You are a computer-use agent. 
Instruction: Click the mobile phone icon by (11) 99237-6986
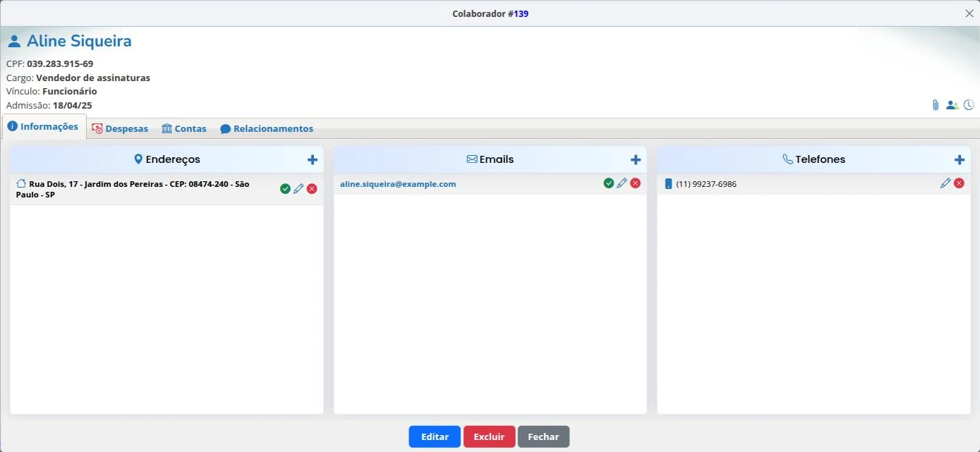[669, 184]
